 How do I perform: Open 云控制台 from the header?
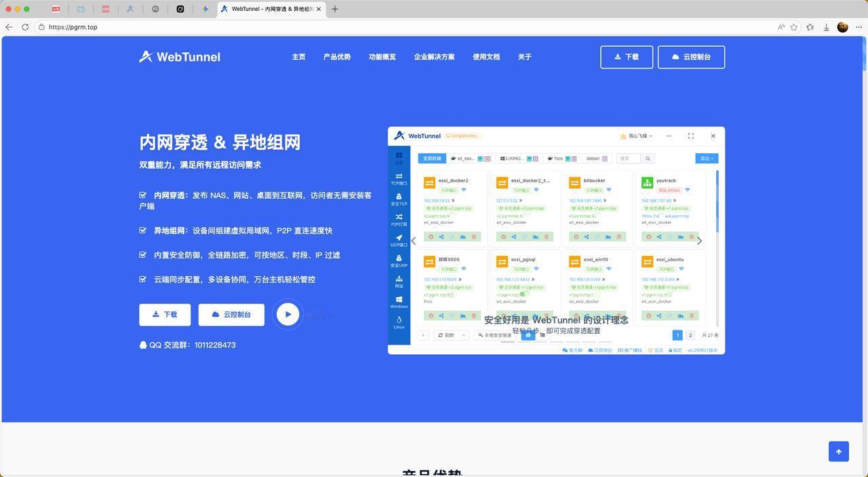point(691,57)
